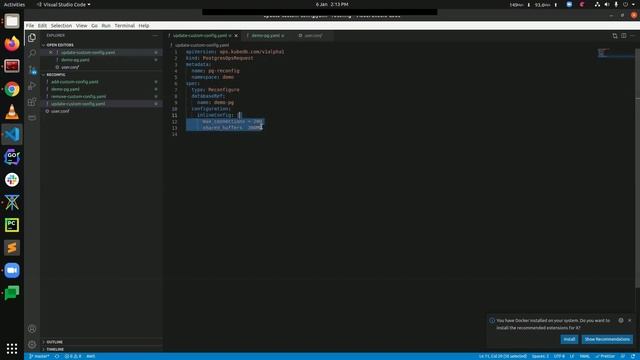
Task: Click the LF end-of-line setting in the status bar
Action: tap(571, 356)
